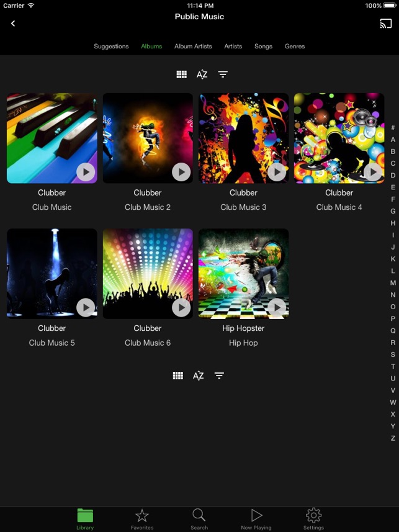Open the spotlight dancer album cover
The width and height of the screenshot is (399, 532).
point(52,274)
